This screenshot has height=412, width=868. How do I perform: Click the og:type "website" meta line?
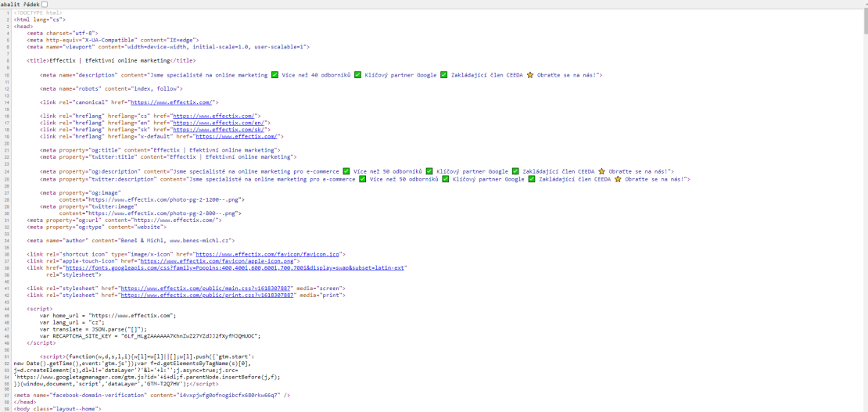(x=96, y=227)
